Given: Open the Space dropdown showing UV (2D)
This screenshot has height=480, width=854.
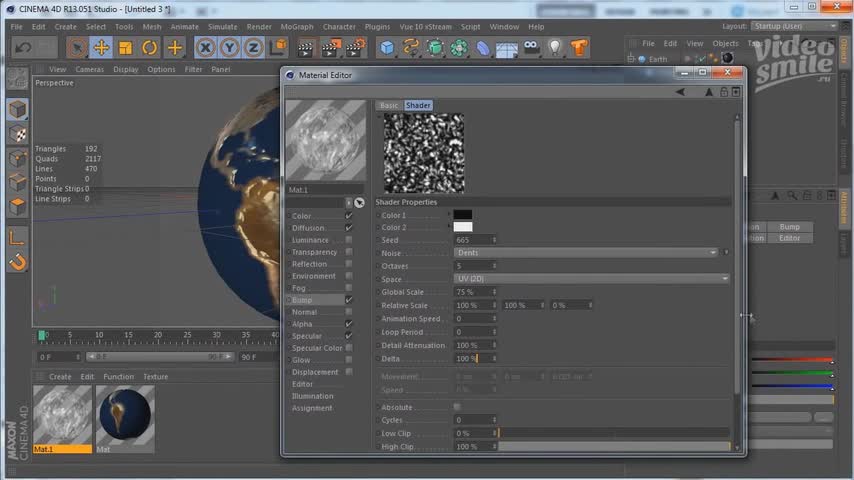Looking at the screenshot, I should pyautogui.click(x=591, y=279).
